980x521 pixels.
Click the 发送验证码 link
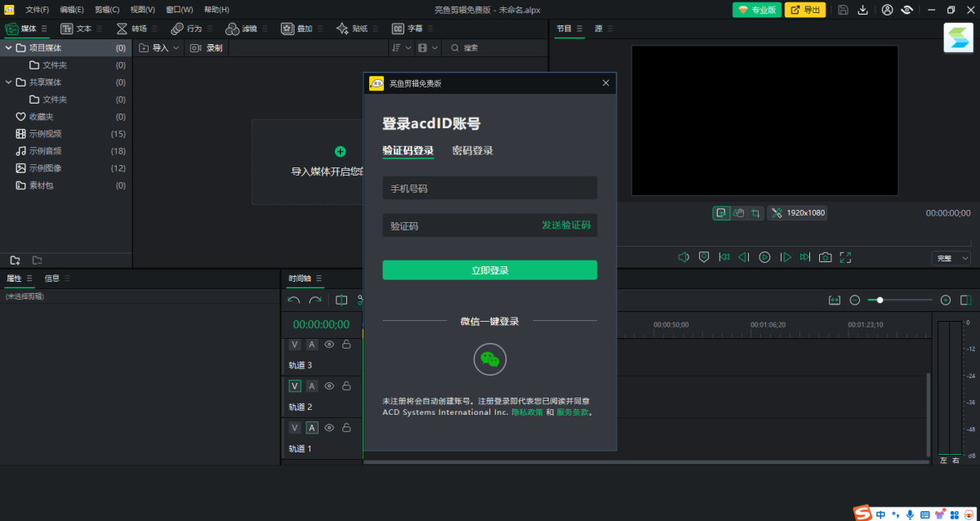tap(566, 225)
